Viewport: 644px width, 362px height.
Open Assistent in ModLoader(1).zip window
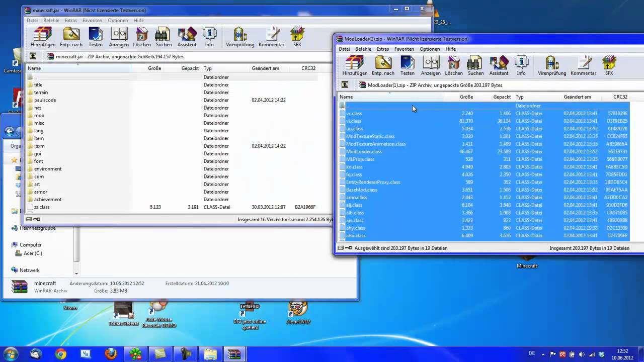pos(499,65)
